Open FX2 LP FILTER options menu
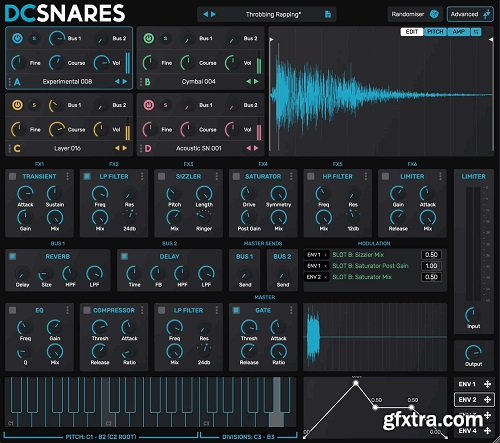 tap(142, 176)
